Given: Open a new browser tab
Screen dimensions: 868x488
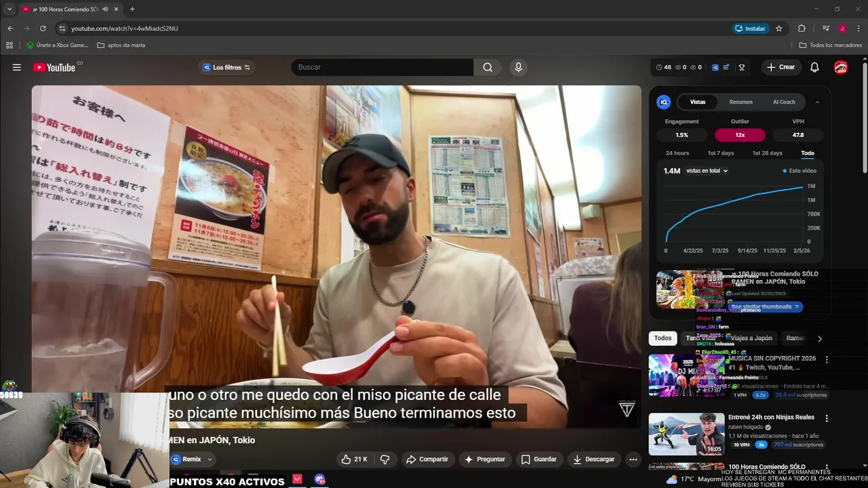Looking at the screenshot, I should 132,9.
